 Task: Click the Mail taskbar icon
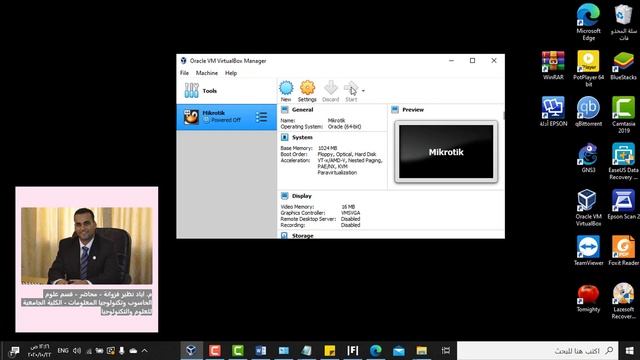click(x=399, y=350)
